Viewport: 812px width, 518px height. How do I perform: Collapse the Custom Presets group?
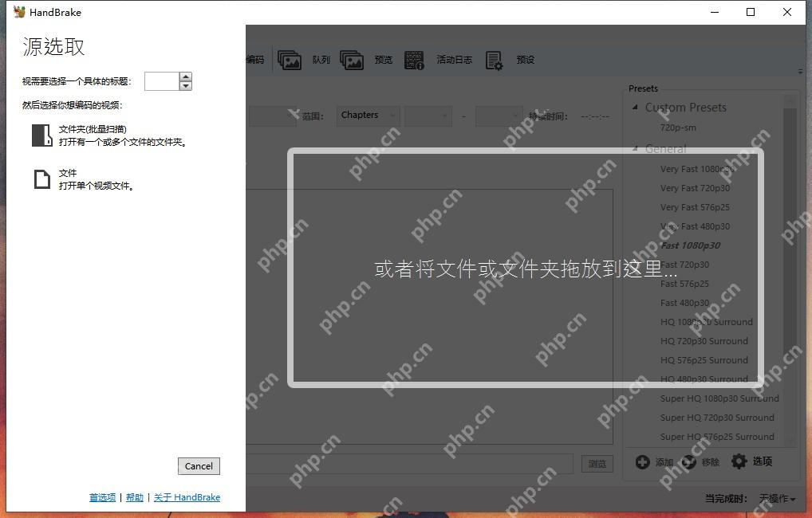[635, 107]
